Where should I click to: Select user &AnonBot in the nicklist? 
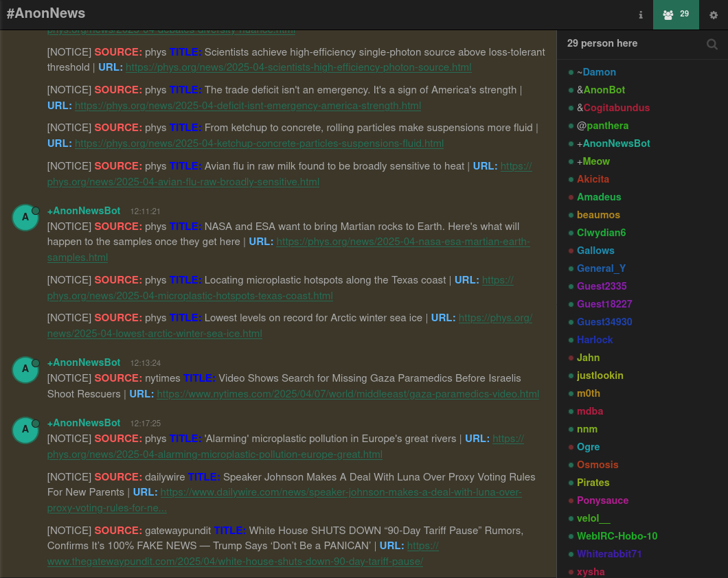coord(601,90)
